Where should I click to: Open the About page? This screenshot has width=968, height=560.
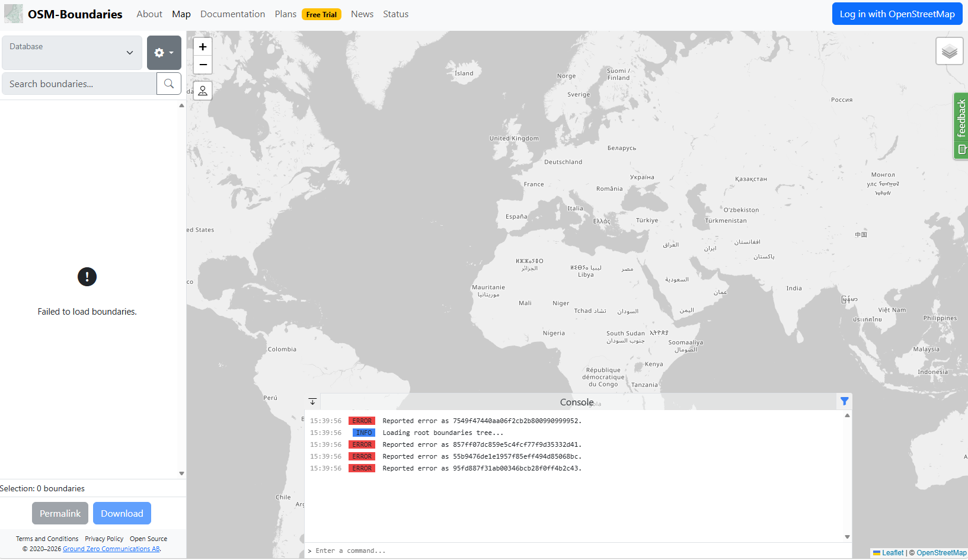[x=149, y=14]
